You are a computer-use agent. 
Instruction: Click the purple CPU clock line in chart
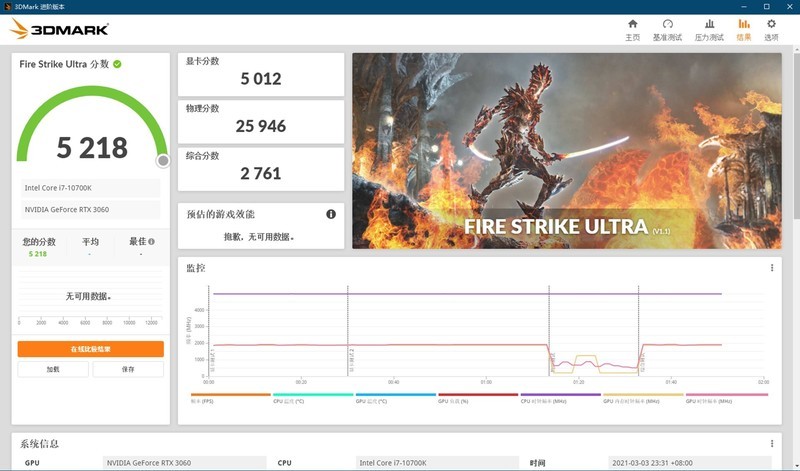click(467, 293)
